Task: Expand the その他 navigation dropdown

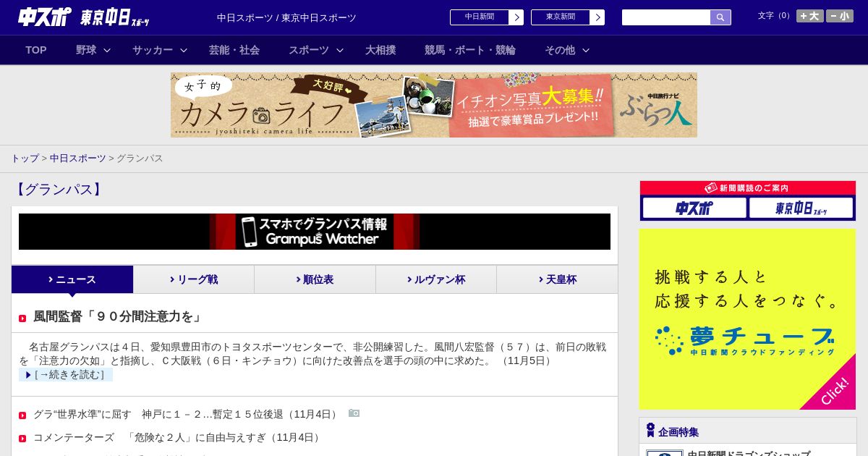Action: (x=567, y=50)
